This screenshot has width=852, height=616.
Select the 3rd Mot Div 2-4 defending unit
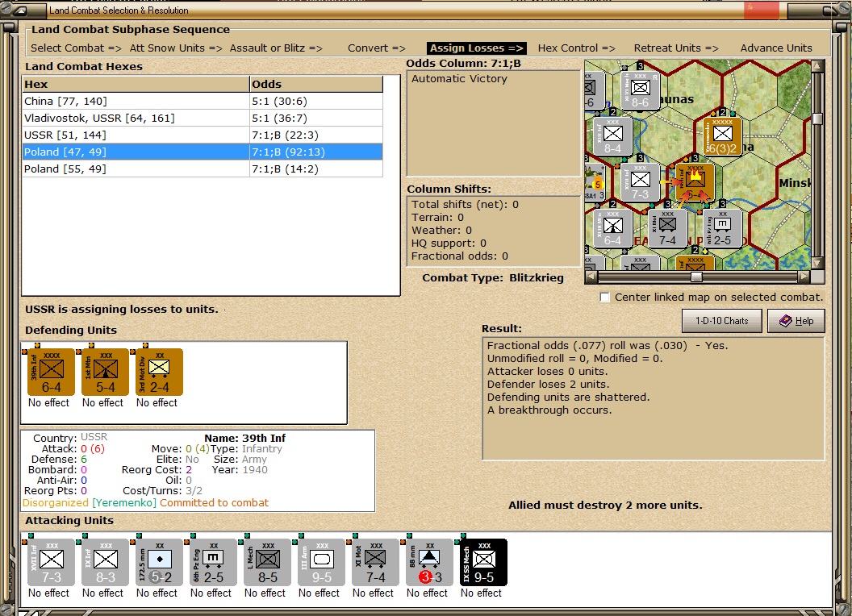click(159, 372)
